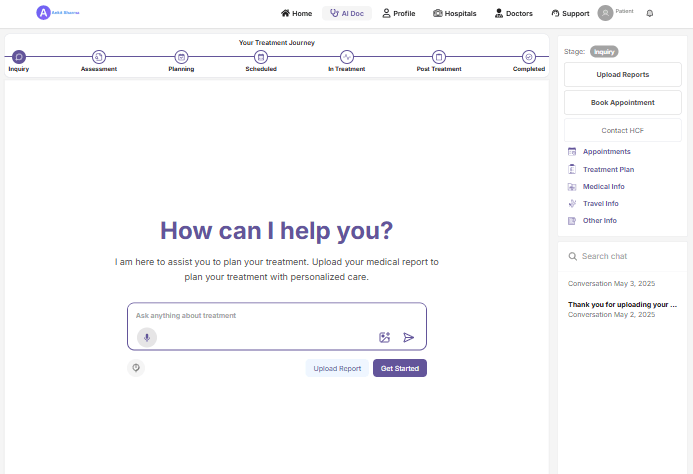Open the Thank you for uploading conversation

point(622,309)
